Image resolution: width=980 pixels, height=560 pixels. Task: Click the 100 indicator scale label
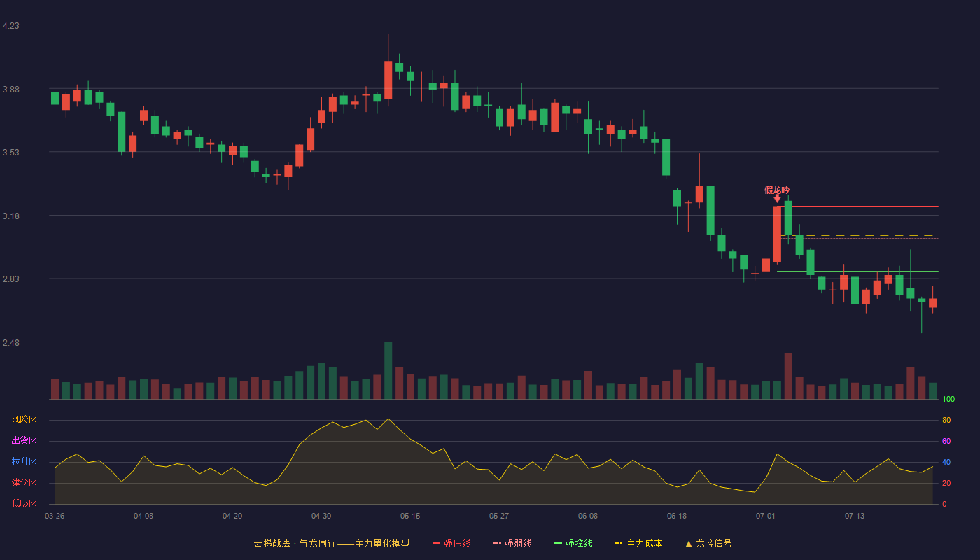(948, 400)
